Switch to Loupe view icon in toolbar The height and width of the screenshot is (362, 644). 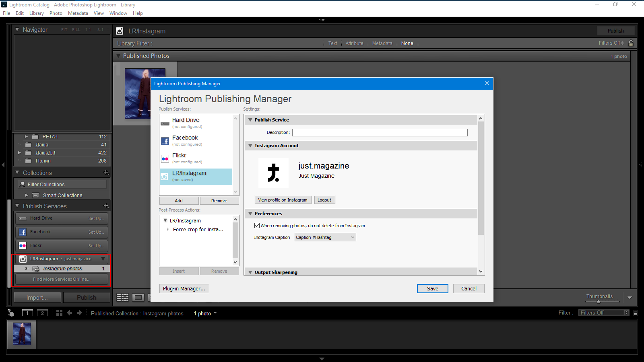coord(138,297)
